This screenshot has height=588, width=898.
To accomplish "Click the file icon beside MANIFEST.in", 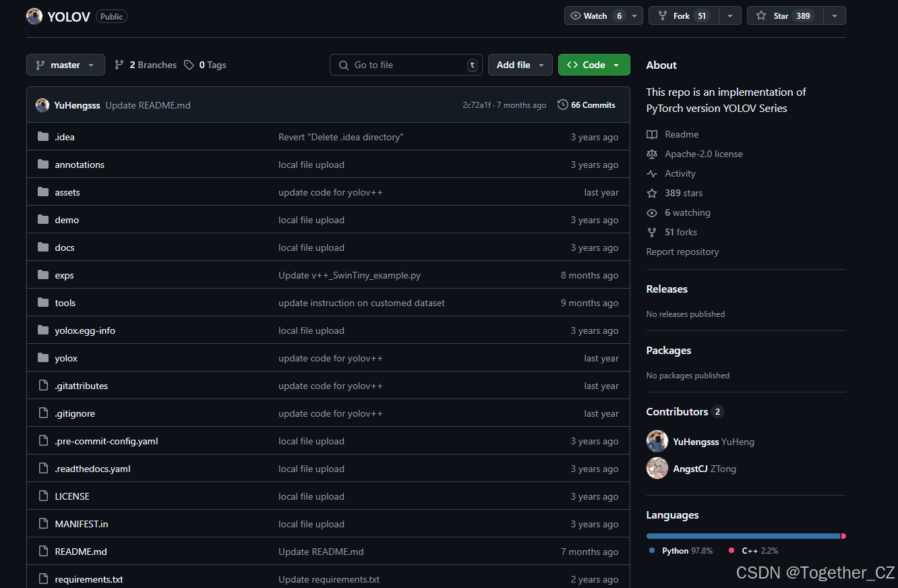I will click(43, 524).
